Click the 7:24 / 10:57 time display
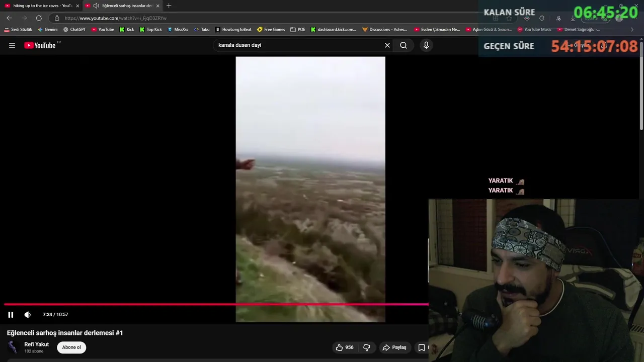Screen dimensions: 644x362 click(x=55, y=315)
